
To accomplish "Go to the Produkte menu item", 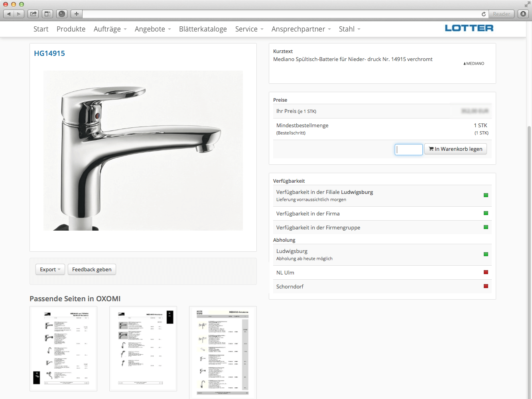I will tap(71, 29).
